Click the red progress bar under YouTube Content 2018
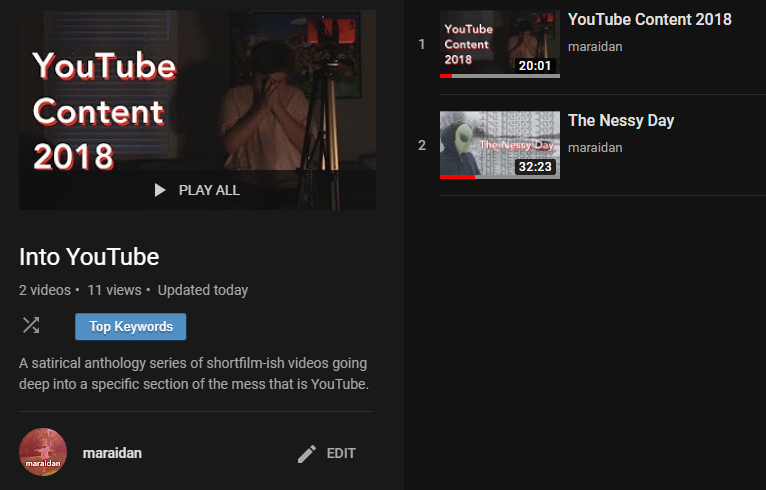The image size is (766, 490). click(x=446, y=76)
